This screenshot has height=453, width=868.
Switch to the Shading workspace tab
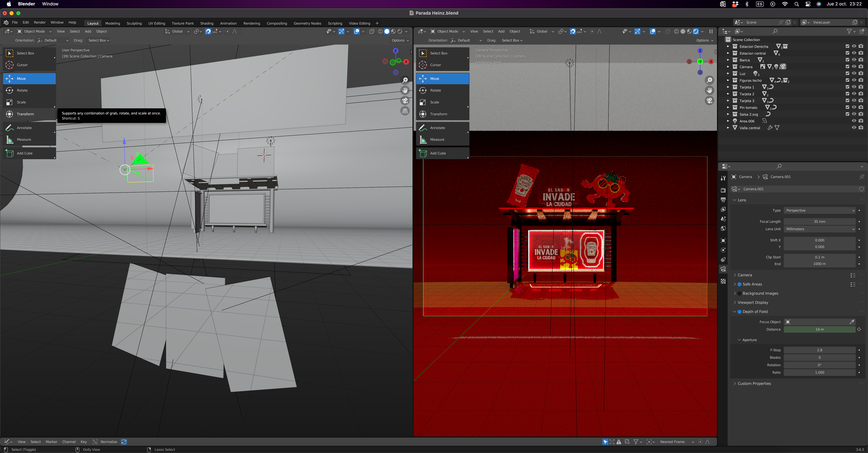pyautogui.click(x=207, y=23)
